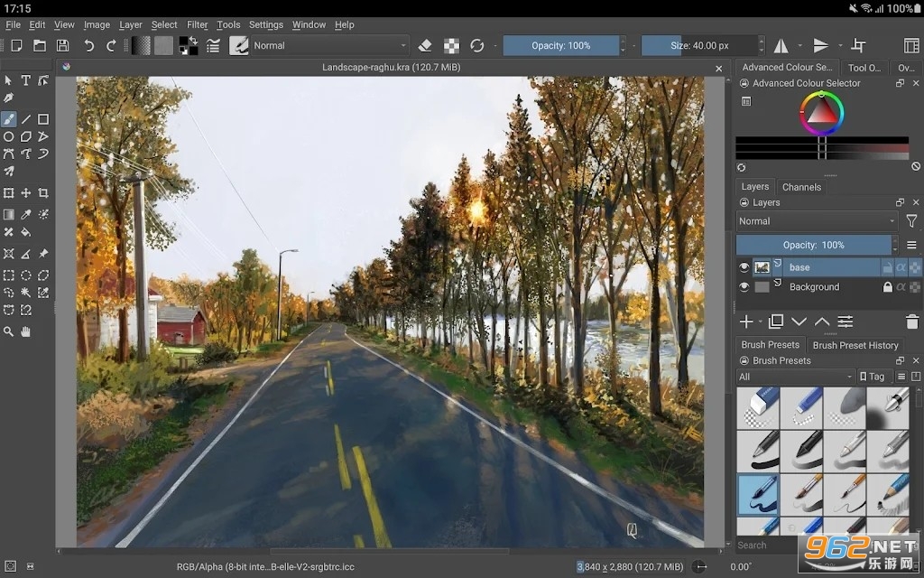Duplicate the current layer

pos(775,322)
